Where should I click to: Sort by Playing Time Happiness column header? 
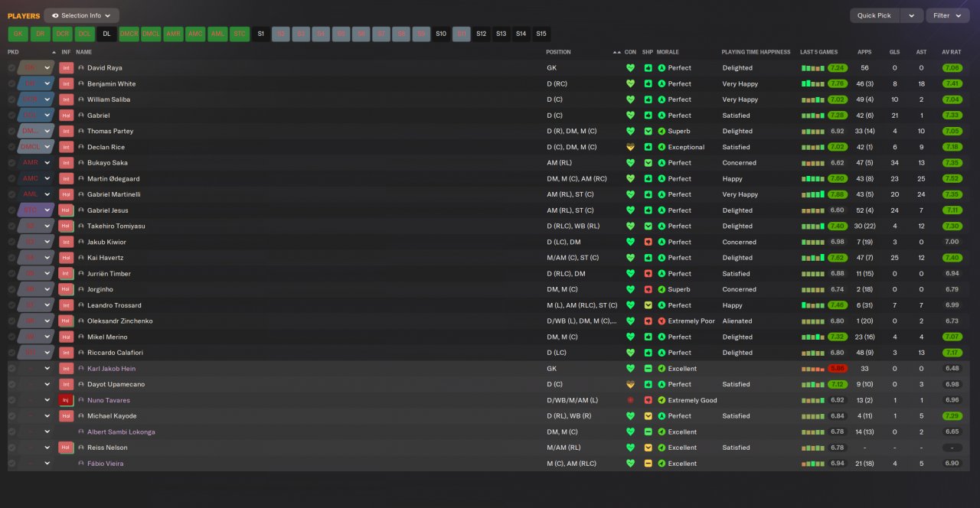point(756,52)
